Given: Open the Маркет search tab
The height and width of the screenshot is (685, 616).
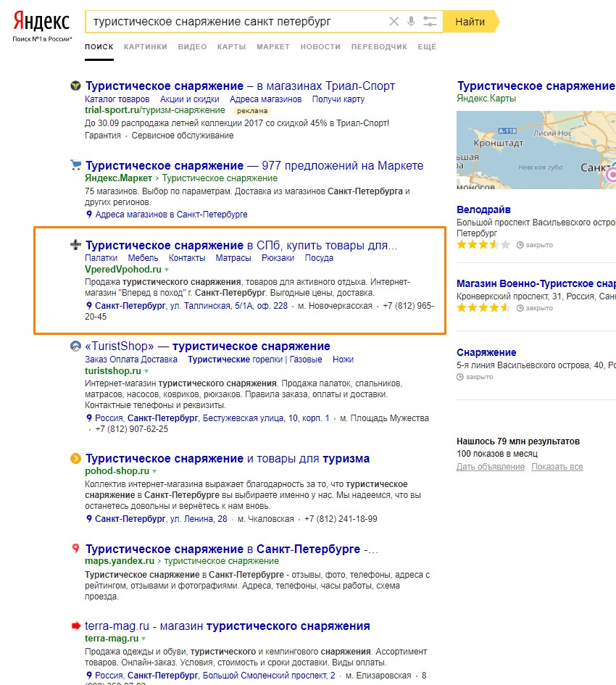Looking at the screenshot, I should tap(272, 46).
